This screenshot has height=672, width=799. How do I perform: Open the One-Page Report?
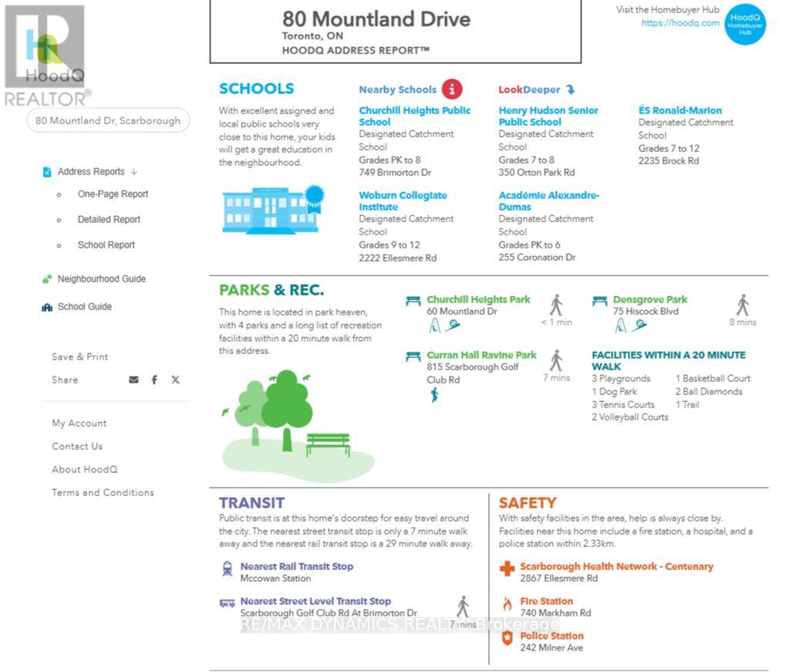click(113, 194)
